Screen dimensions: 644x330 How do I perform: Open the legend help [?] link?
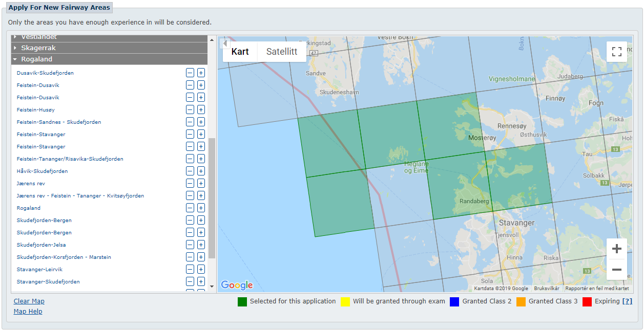(627, 301)
